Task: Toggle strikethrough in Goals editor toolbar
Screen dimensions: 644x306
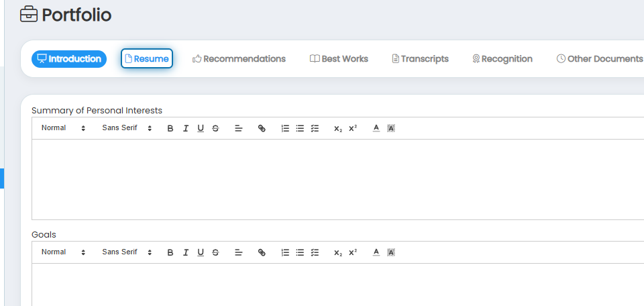Action: [215, 252]
